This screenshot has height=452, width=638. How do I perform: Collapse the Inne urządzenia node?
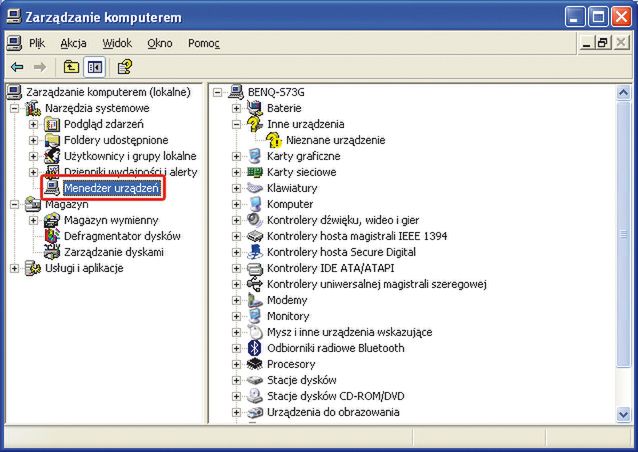[236, 124]
